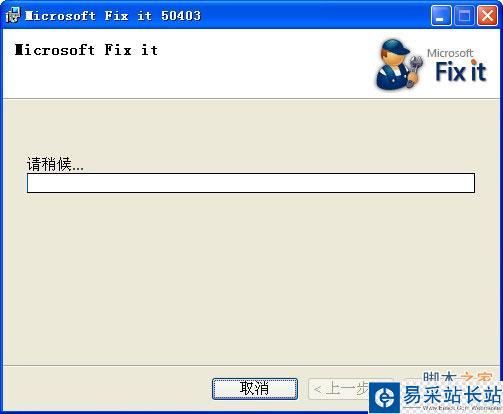Click the grey Microsoft word in the logo
This screenshot has width=503, height=414.
tap(450, 53)
